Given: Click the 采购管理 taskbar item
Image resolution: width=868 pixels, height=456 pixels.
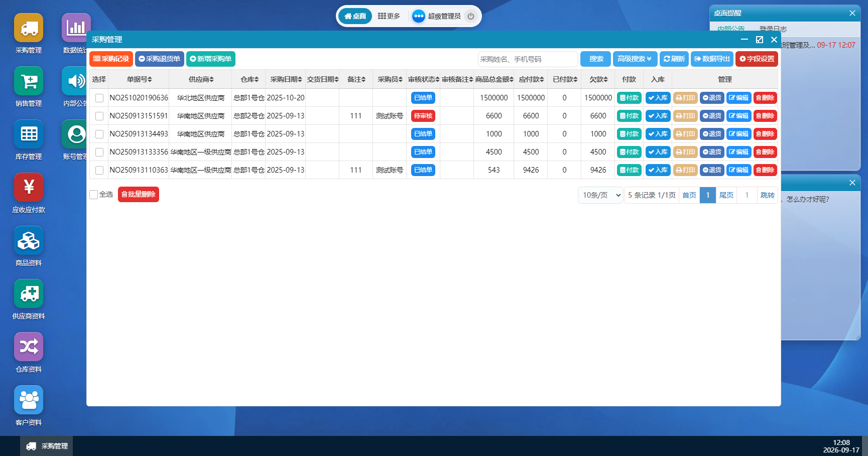Looking at the screenshot, I should point(47,446).
